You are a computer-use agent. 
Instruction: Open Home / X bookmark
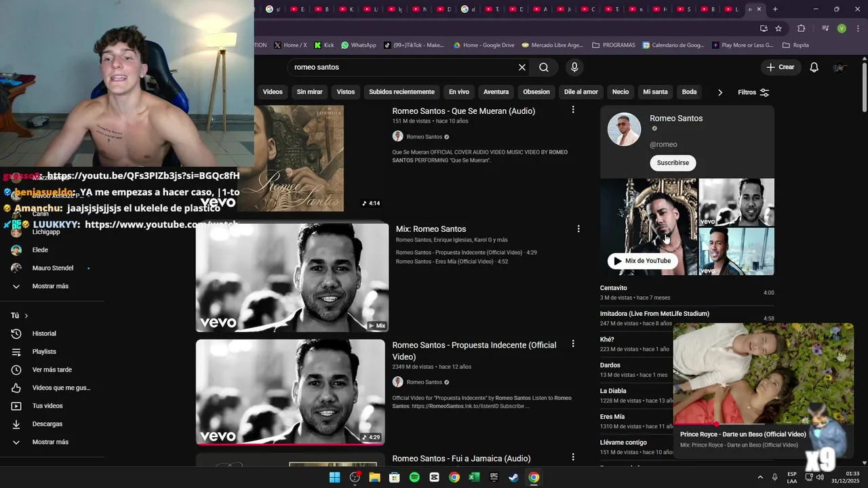290,45
